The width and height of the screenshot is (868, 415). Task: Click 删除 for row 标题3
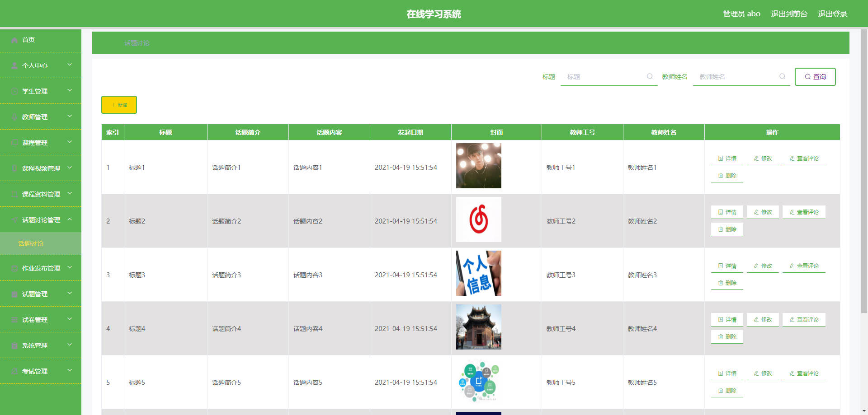click(x=727, y=283)
